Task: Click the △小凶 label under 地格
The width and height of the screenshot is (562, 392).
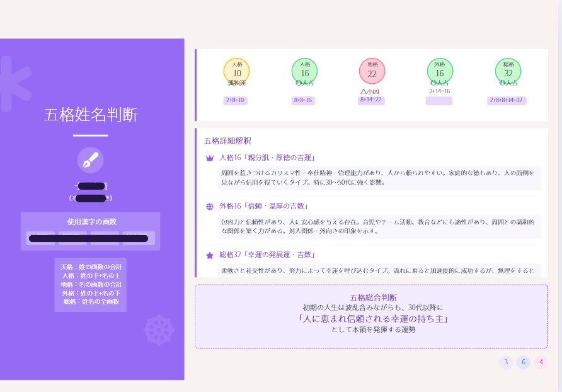Action: pos(370,91)
